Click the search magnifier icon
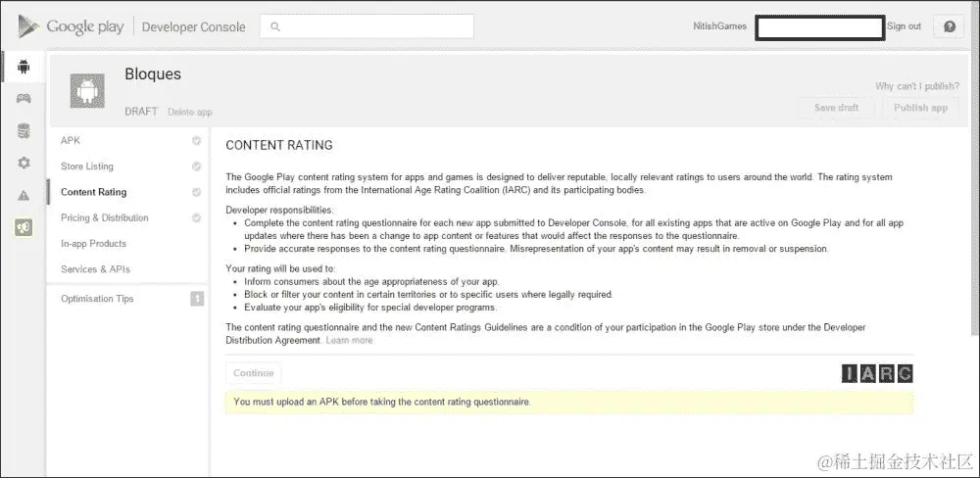 275,26
